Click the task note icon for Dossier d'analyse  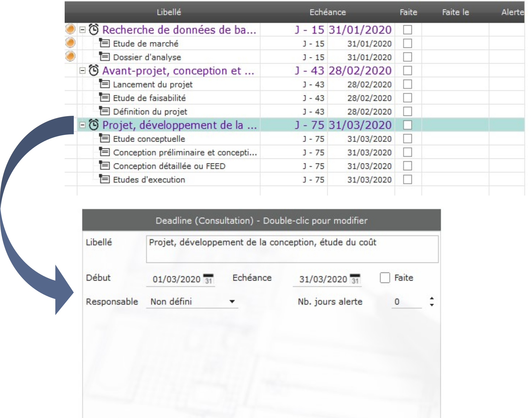pyautogui.click(x=104, y=57)
